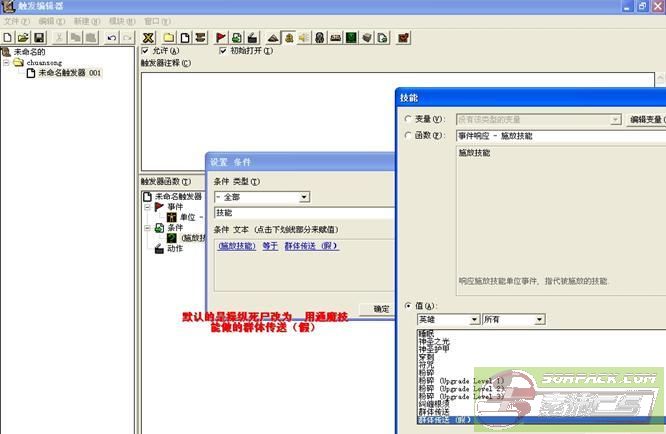Viewport: 666px width, 434px height.
Task: Click the 群体传送(假) condition link
Action: click(x=311, y=245)
